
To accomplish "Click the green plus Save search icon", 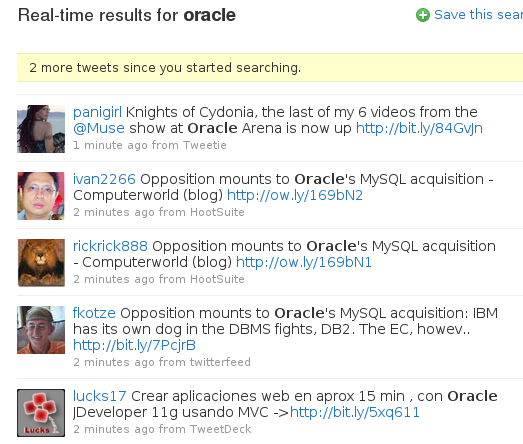I will click(423, 15).
